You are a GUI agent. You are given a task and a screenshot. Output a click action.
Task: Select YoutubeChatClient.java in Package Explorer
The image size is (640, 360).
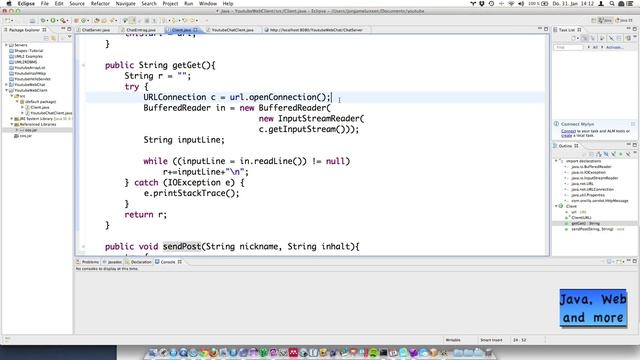(51, 113)
